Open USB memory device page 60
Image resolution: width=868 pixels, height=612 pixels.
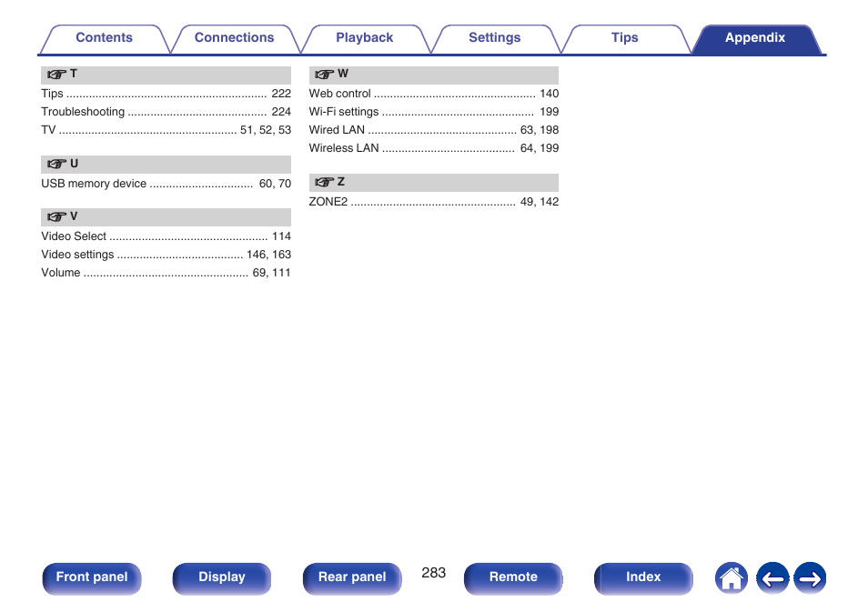coord(266,184)
